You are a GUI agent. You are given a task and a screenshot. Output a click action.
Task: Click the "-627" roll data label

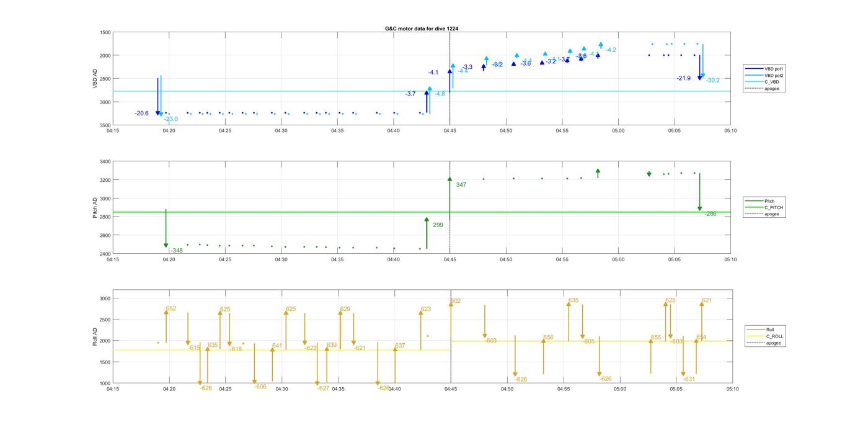coord(324,388)
